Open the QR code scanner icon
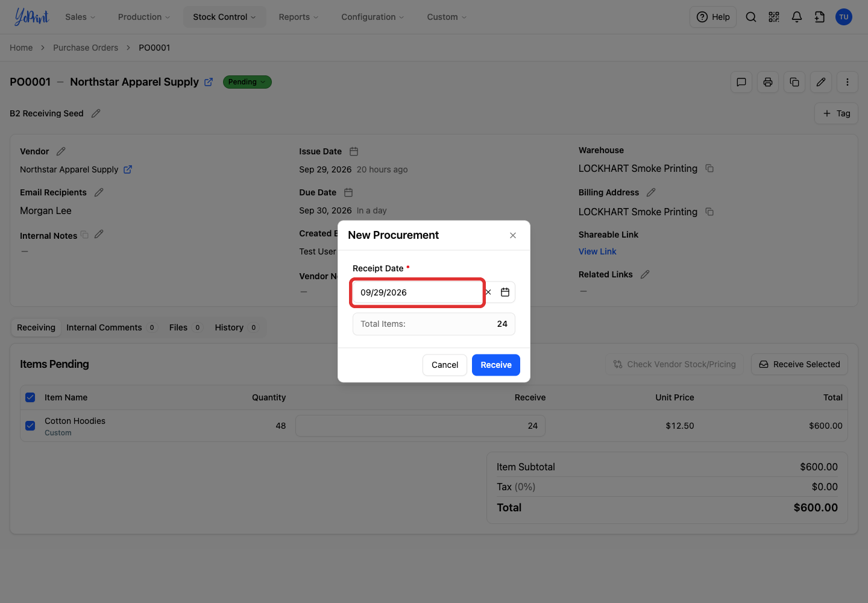868x603 pixels. pos(774,17)
